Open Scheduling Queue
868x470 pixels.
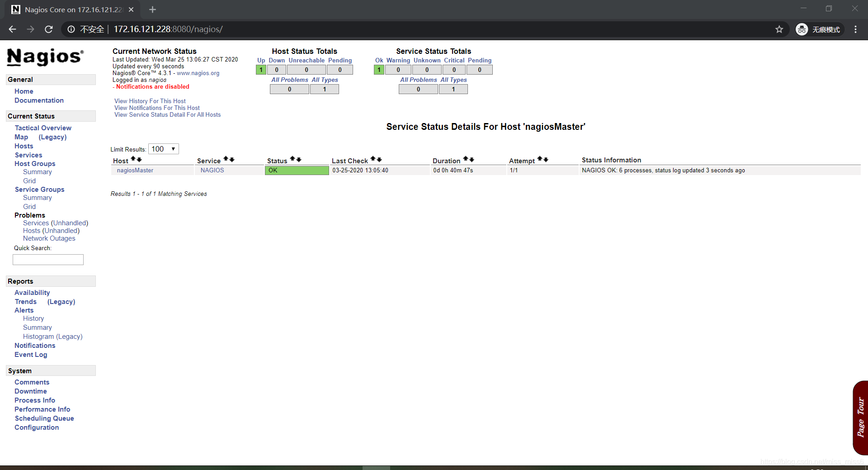(44, 418)
